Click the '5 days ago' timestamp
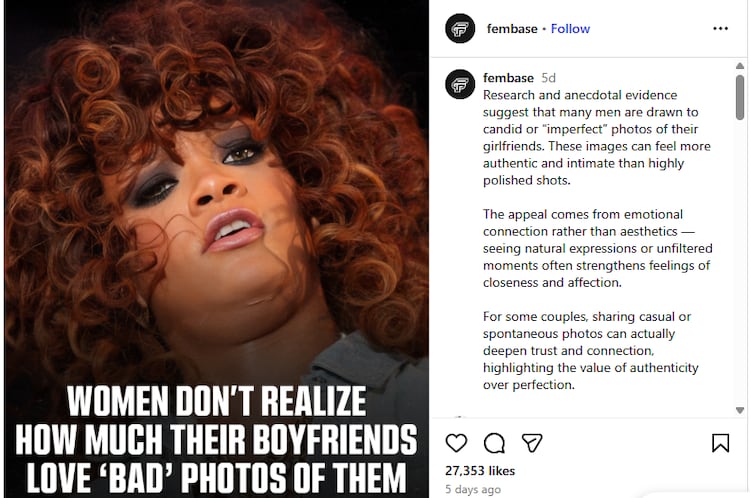This screenshot has width=750, height=498. point(473,489)
